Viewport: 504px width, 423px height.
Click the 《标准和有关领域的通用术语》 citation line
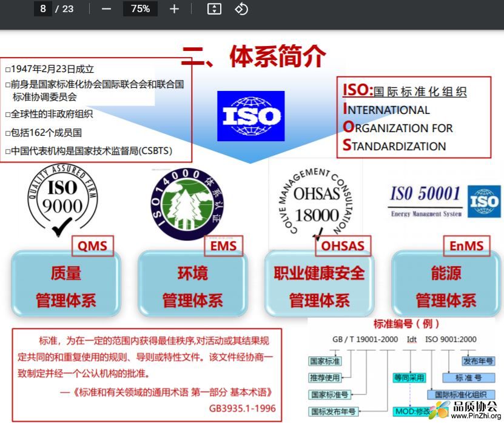click(x=166, y=392)
